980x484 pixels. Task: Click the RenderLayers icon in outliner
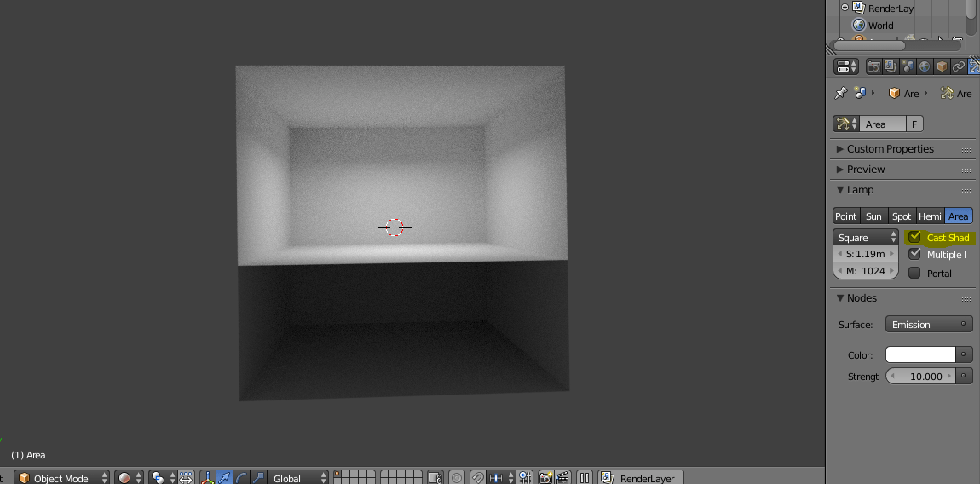(859, 8)
